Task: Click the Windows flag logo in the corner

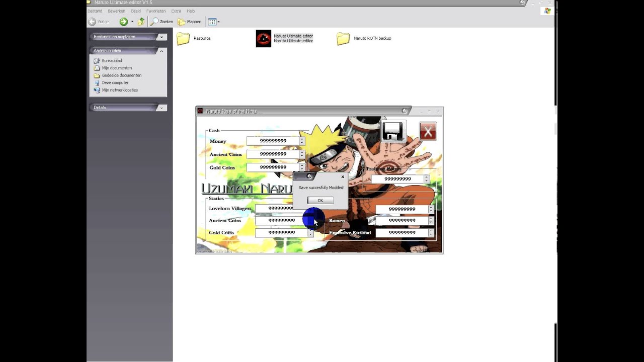Action: tap(547, 11)
